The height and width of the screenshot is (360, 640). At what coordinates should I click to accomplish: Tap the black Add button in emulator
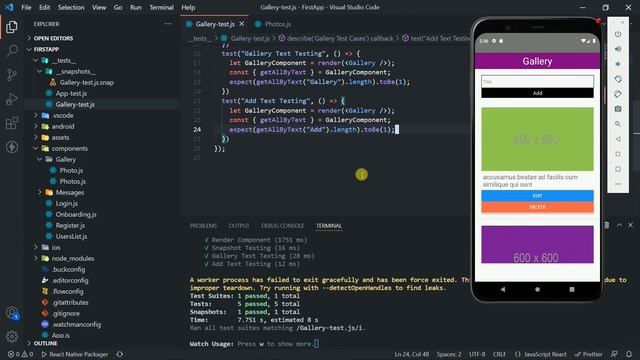537,93
